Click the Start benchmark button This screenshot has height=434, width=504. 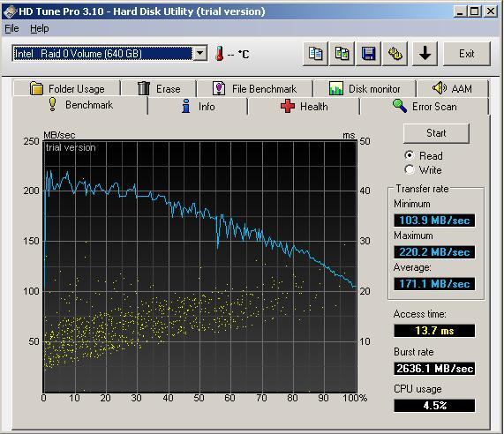436,133
